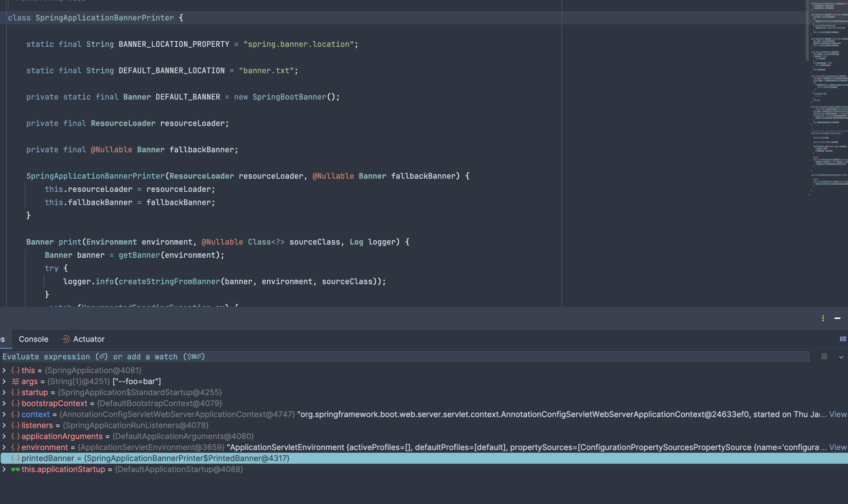848x504 pixels.
Task: Minimize the debug tool window
Action: pos(837,318)
